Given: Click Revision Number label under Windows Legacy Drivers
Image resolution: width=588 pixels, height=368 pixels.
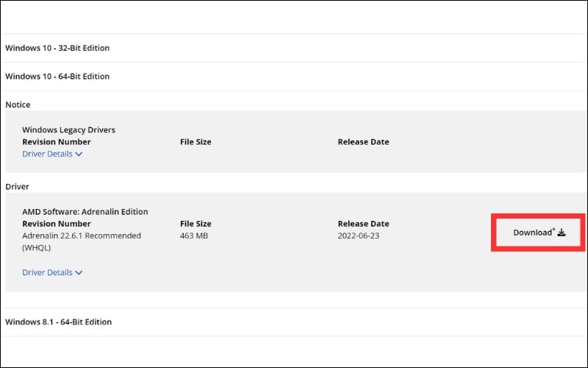Looking at the screenshot, I should (x=57, y=142).
